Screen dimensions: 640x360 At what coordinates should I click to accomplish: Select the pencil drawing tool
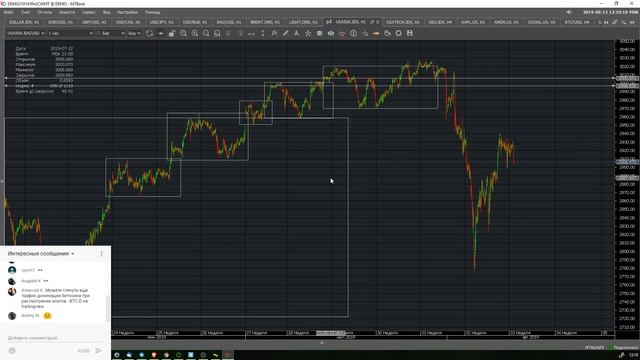tap(285, 33)
